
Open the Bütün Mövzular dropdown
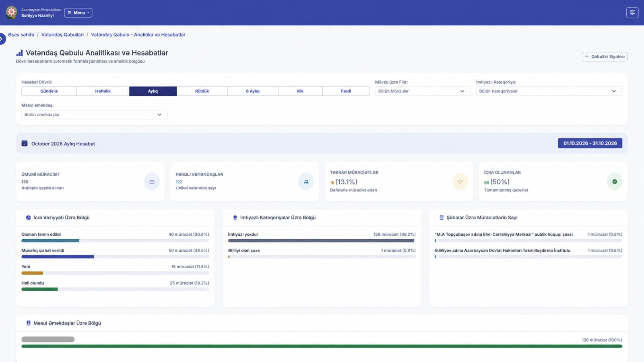click(423, 91)
